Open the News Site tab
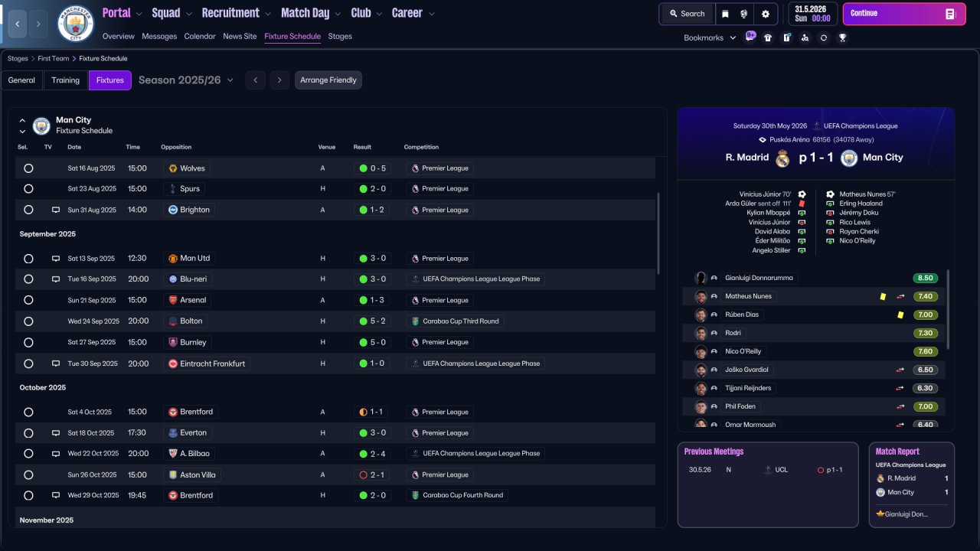980x551 pixels. click(x=240, y=36)
